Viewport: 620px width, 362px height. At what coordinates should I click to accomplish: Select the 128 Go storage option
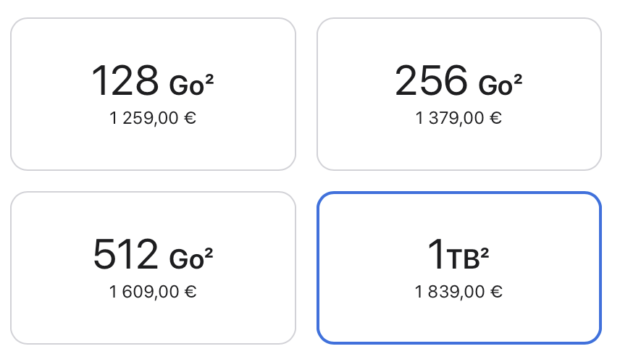tap(153, 94)
